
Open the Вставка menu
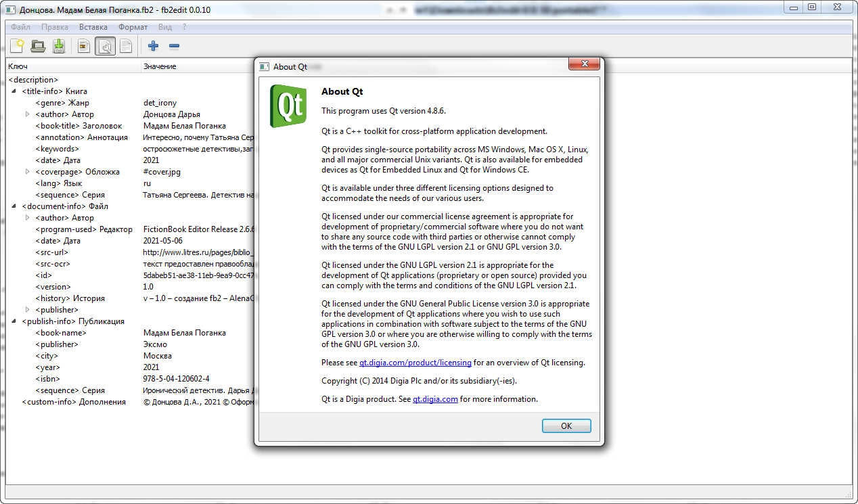(x=93, y=27)
